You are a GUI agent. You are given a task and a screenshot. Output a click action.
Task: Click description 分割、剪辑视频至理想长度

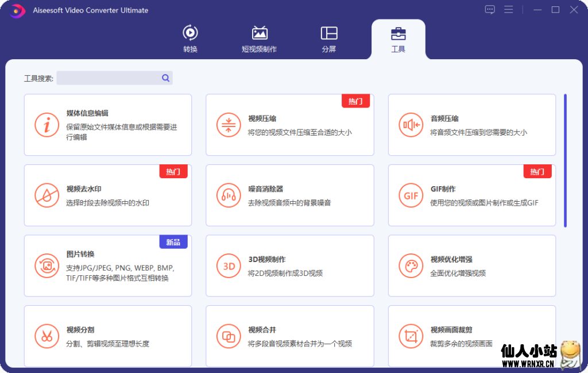tap(107, 344)
